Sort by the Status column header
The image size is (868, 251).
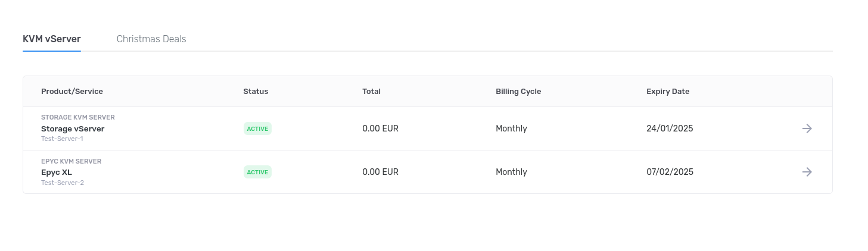click(x=256, y=92)
